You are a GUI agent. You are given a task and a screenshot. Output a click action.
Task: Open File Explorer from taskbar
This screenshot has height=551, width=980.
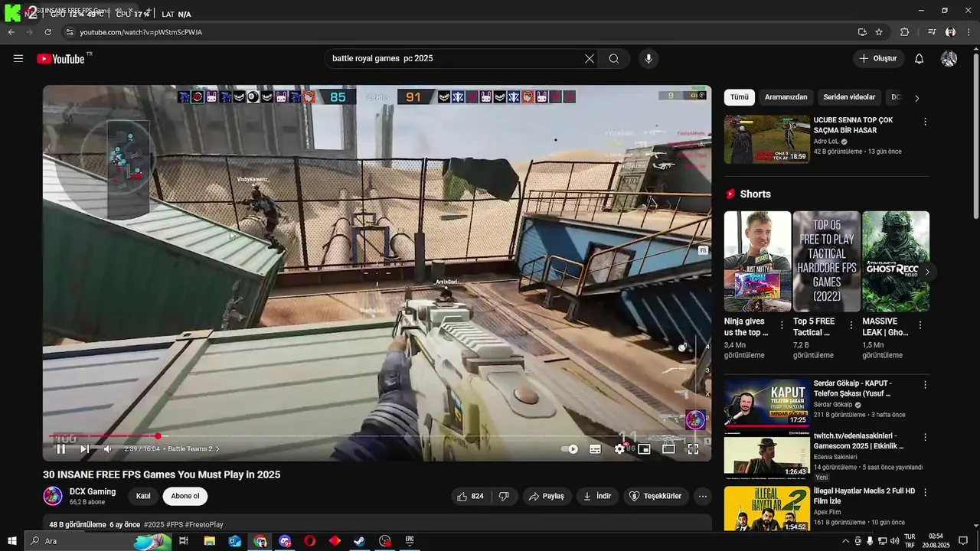[x=209, y=541]
